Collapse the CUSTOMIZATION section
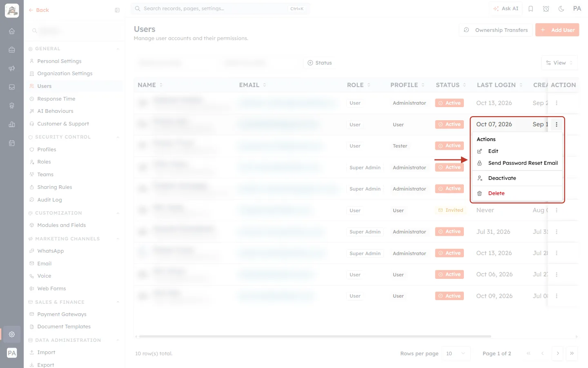The width and height of the screenshot is (588, 368). point(118,213)
